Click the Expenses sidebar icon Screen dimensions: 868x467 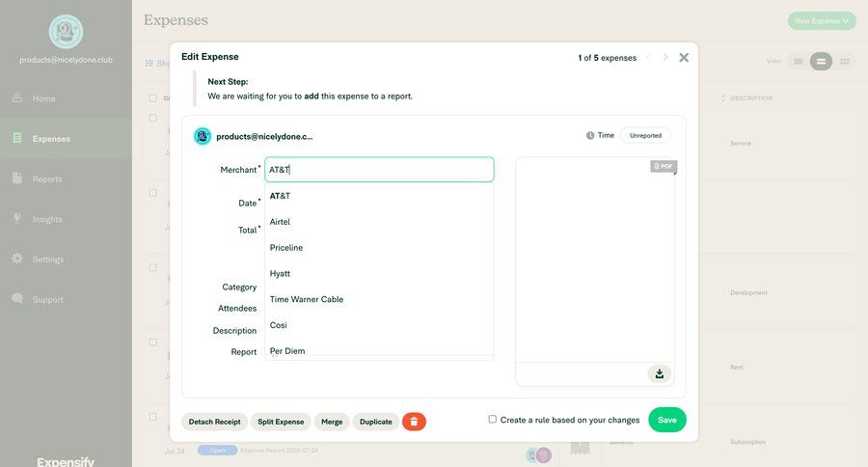[x=17, y=138]
